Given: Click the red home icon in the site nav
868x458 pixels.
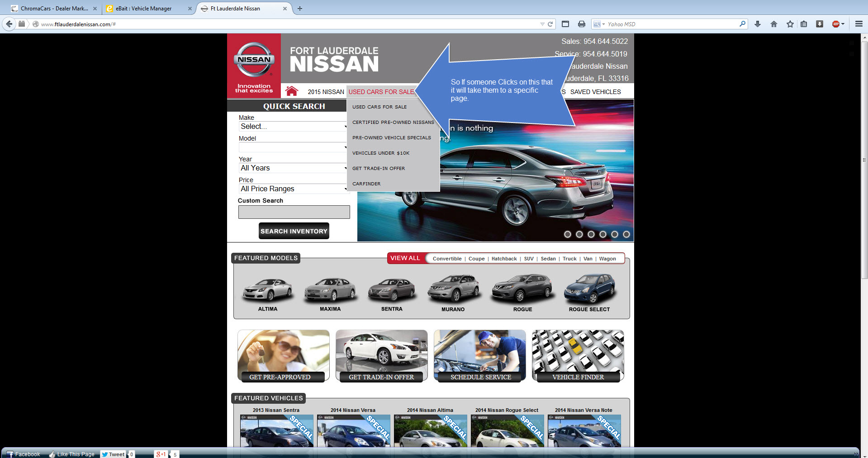Looking at the screenshot, I should pos(292,91).
